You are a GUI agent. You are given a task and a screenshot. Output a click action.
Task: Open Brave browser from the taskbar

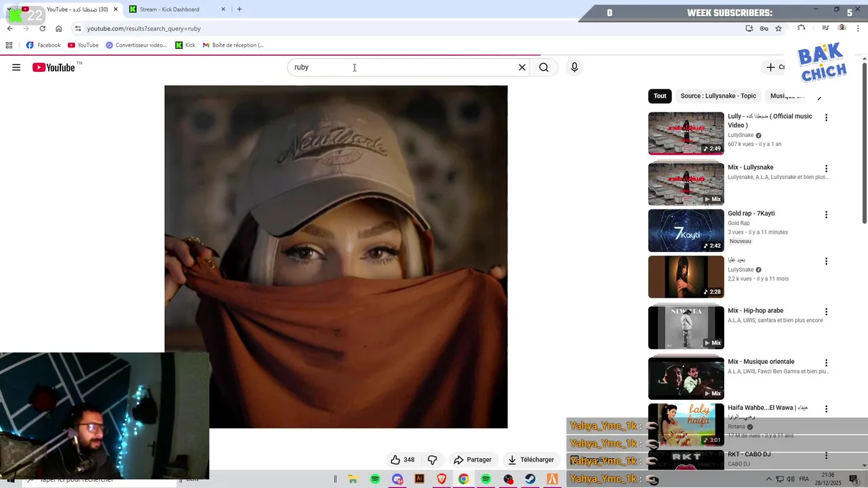click(441, 479)
